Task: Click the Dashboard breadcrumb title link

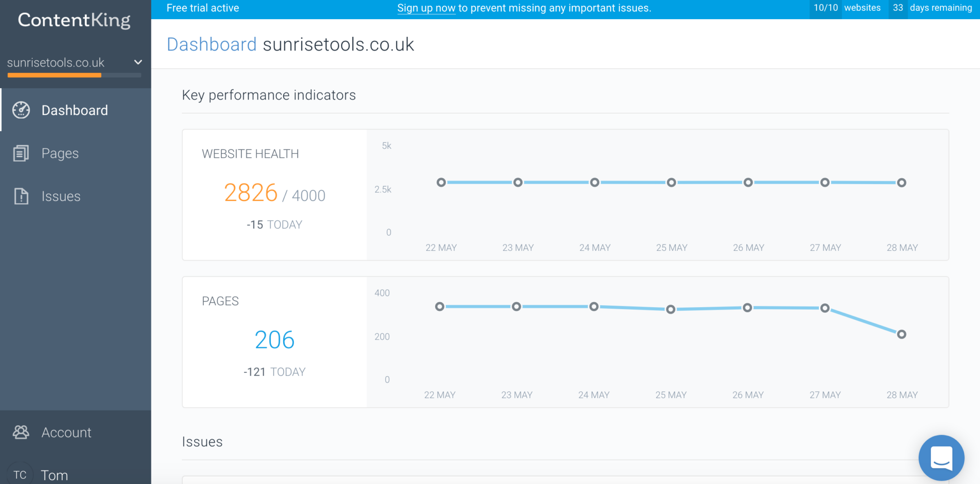Action: (212, 44)
